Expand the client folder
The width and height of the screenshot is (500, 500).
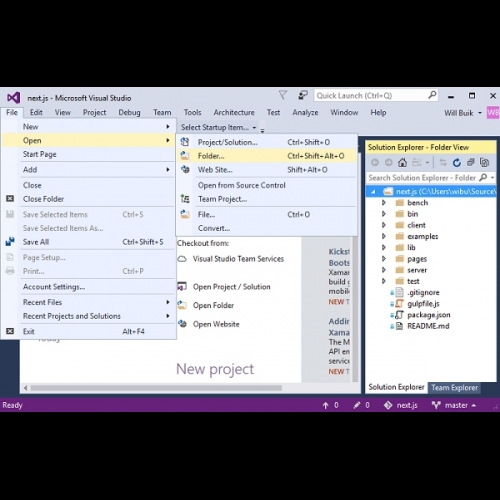[x=384, y=225]
